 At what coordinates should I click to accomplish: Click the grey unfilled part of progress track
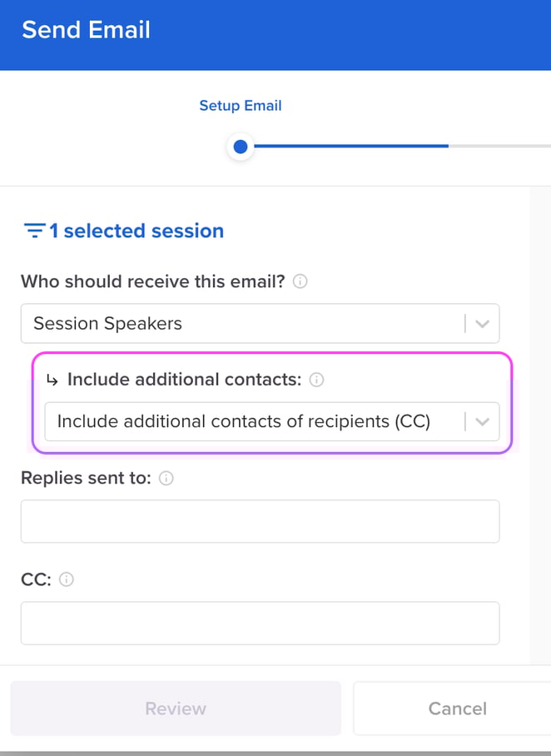(x=499, y=147)
